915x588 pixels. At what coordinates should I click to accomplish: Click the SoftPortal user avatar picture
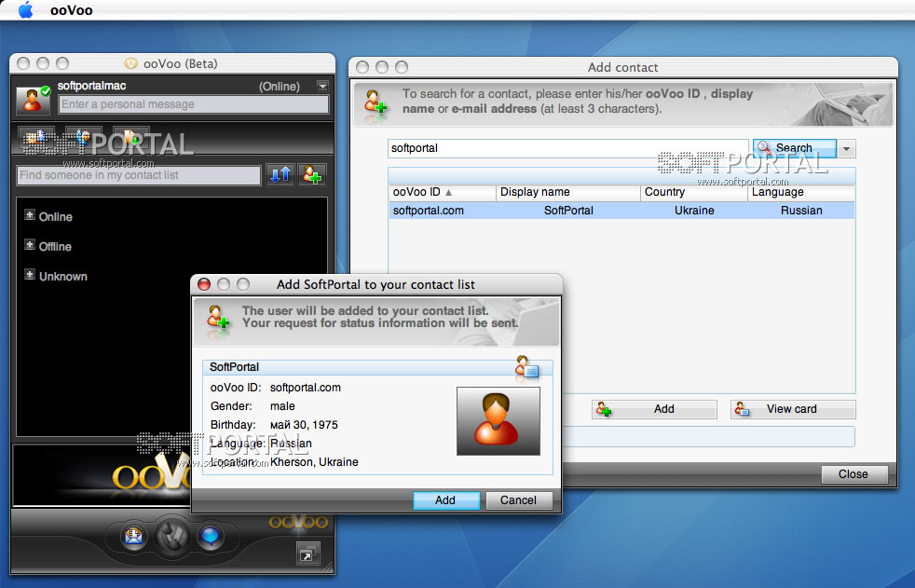498,420
